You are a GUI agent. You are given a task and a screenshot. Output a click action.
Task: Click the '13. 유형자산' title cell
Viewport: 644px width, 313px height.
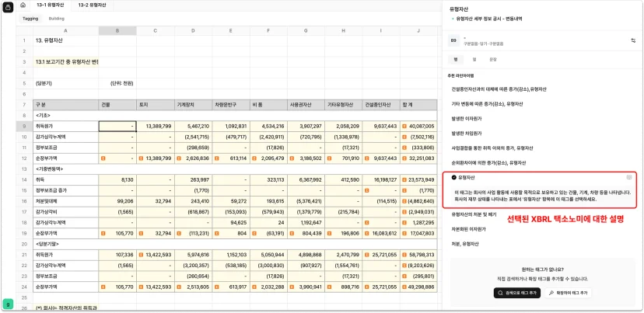pos(65,40)
